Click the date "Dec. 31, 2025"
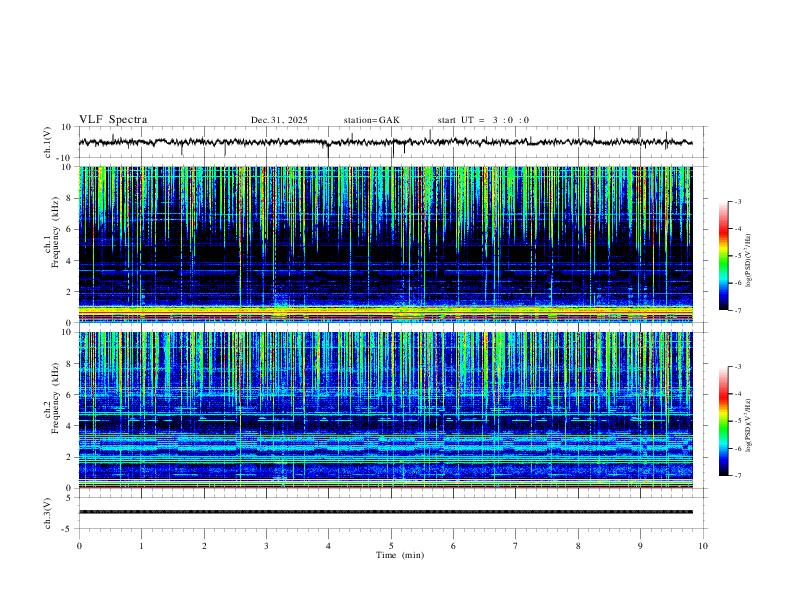The image size is (792, 612). pos(279,120)
